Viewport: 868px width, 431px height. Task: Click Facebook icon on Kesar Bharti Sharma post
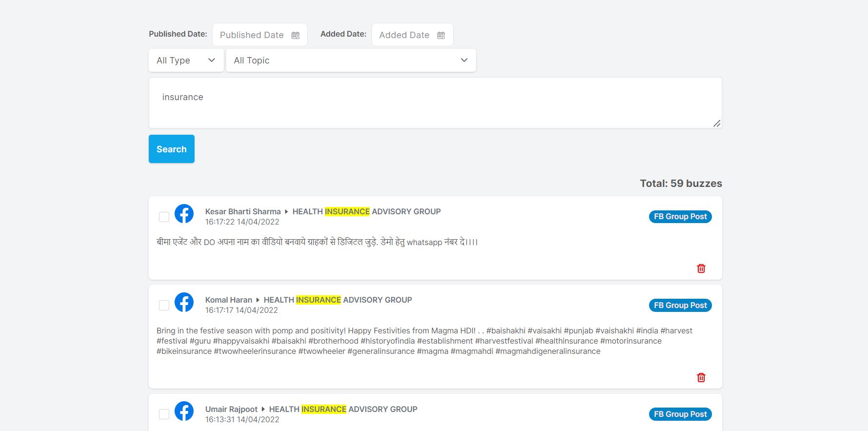point(184,214)
